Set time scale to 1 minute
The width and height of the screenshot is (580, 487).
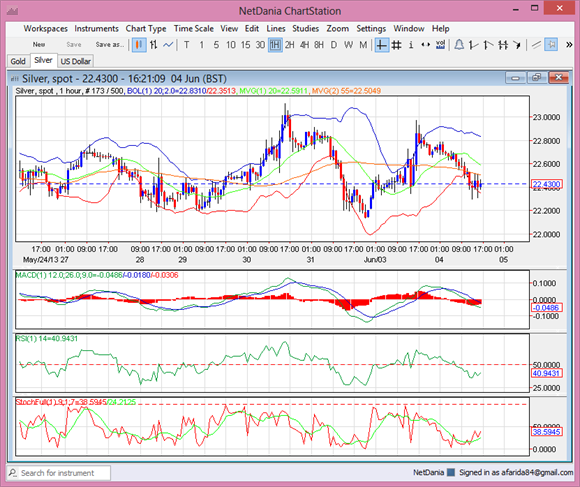[x=202, y=45]
